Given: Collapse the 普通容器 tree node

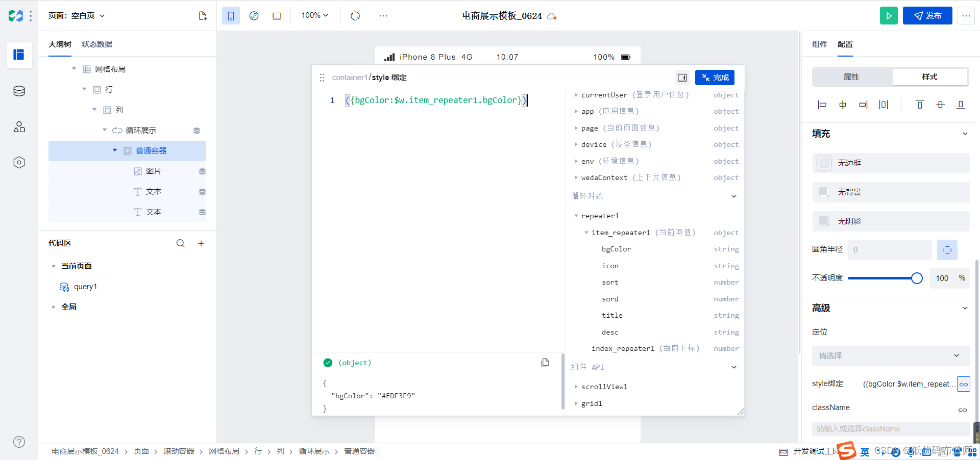Looking at the screenshot, I should (115, 150).
